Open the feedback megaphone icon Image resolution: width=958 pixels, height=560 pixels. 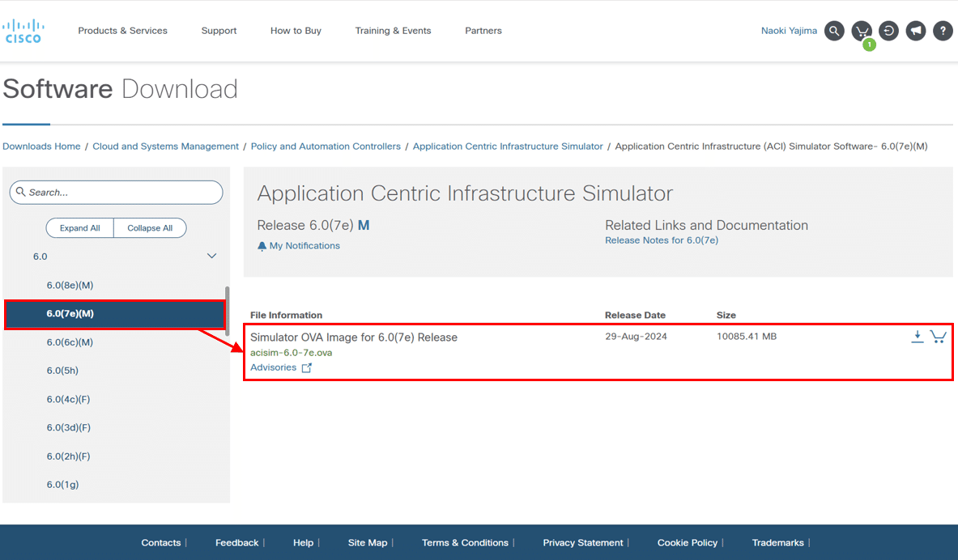coord(915,30)
